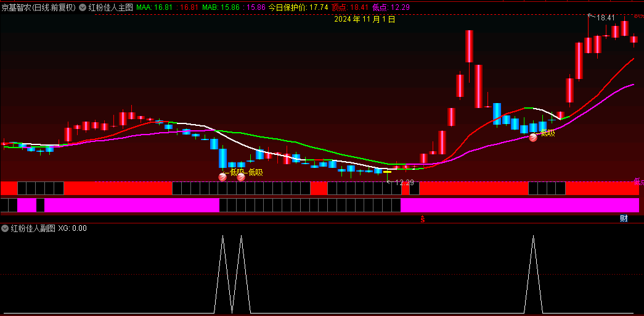The width and height of the screenshot is (644, 316).
Task: Click the ball marker beside the rightmost 低吸
Action: tap(533, 138)
